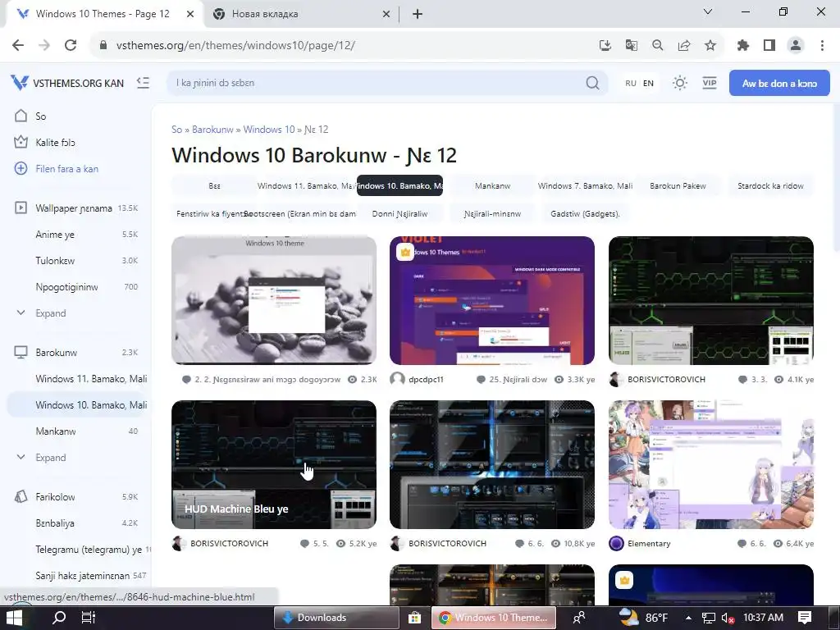Open the VIP page icon
This screenshot has height=630, width=840.
pos(710,83)
